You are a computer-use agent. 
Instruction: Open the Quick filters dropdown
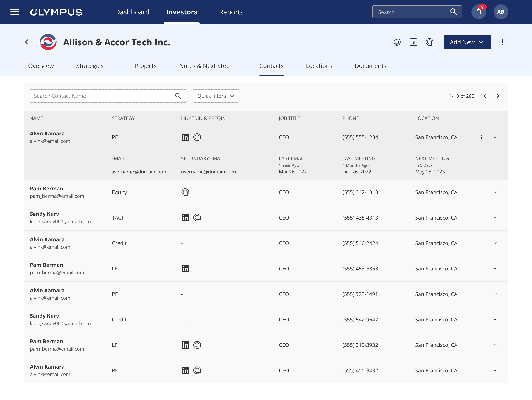point(216,96)
